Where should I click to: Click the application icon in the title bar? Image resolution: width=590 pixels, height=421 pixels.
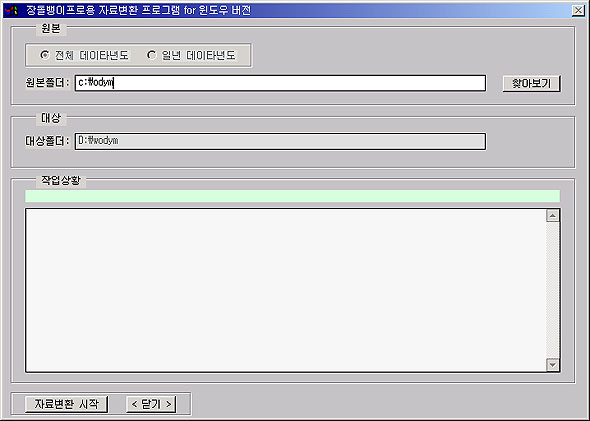click(x=11, y=10)
